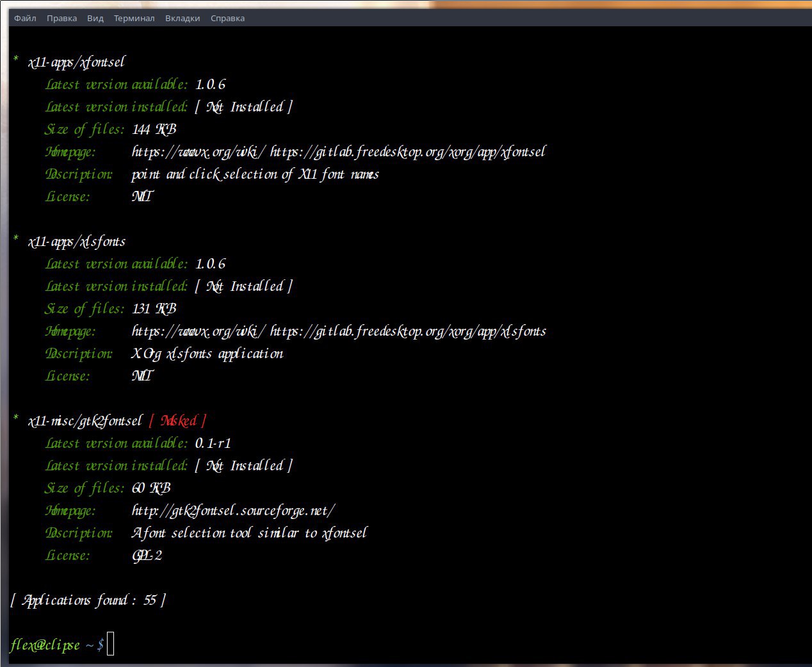Viewport: 812px width, 667px height.
Task: Click the terminal cursor block at the prompt
Action: coord(110,644)
